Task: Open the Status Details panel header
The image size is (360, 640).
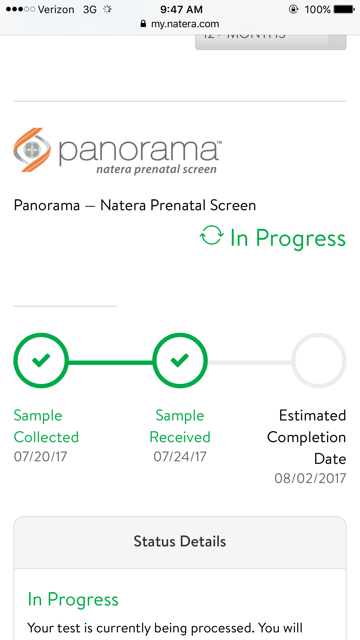Action: click(180, 542)
